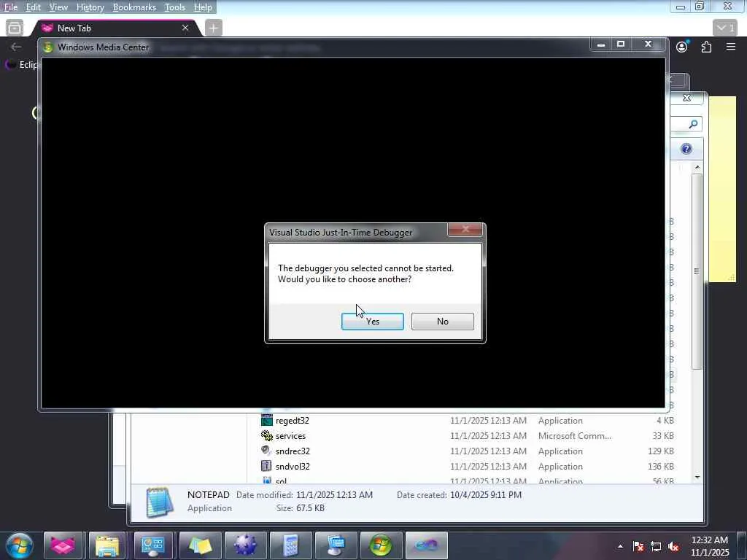Screen dimensions: 747x560
Task: Open the Control Panel icon on taskbar
Action: point(153,545)
